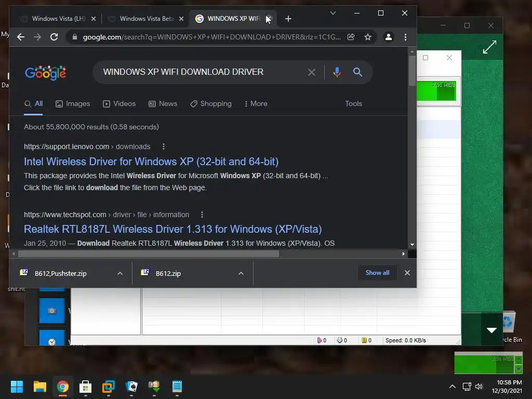Click the forward navigation arrow
532x399 pixels.
[37, 37]
